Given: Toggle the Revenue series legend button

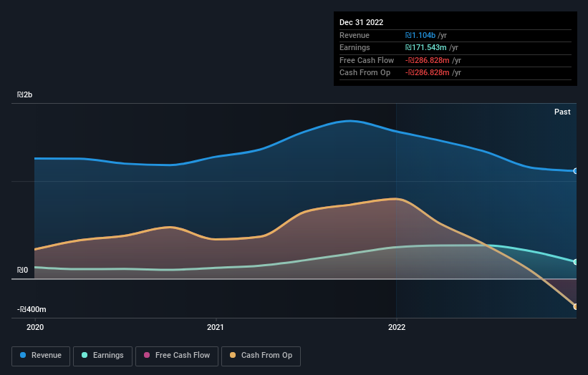Looking at the screenshot, I should tap(41, 356).
